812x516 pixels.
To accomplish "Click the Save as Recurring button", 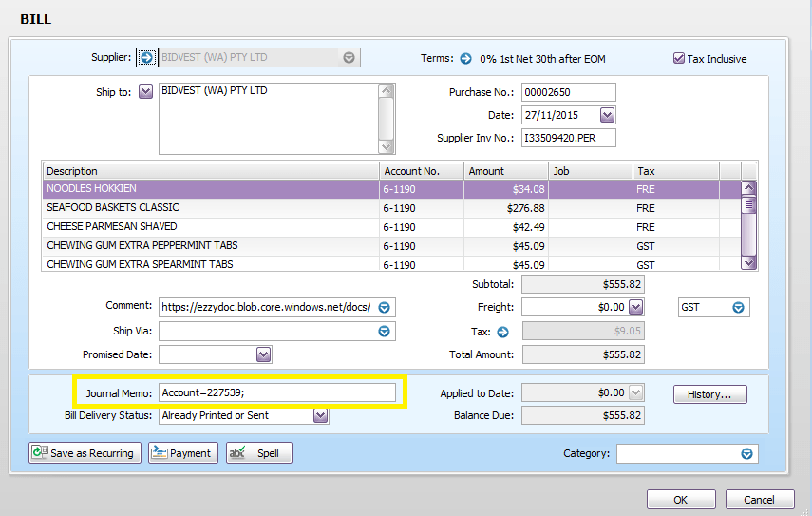I will tap(85, 452).
